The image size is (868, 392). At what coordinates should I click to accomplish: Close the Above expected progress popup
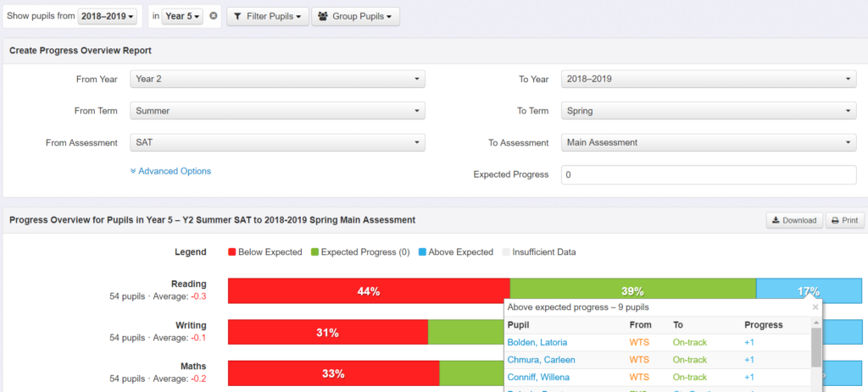point(815,306)
